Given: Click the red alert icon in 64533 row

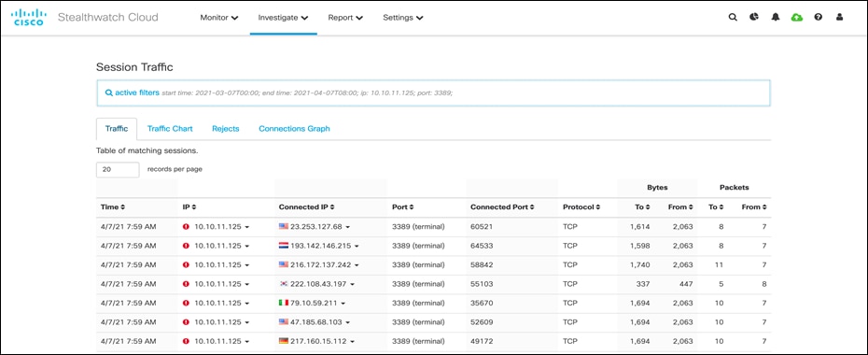Looking at the screenshot, I should pyautogui.click(x=186, y=246).
